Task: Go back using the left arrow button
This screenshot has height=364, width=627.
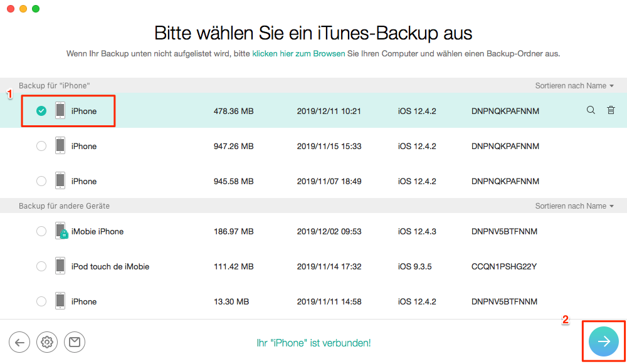Action: click(19, 342)
